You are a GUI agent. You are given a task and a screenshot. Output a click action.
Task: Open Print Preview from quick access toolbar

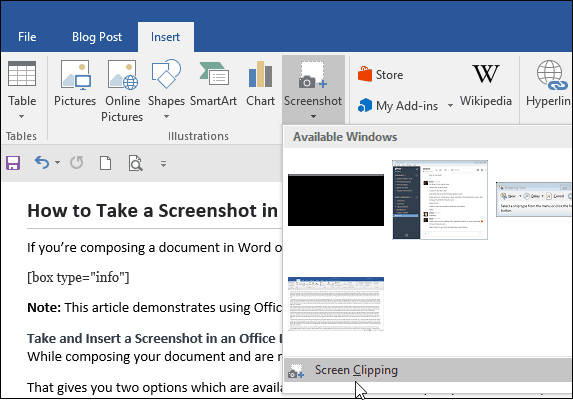coord(135,163)
